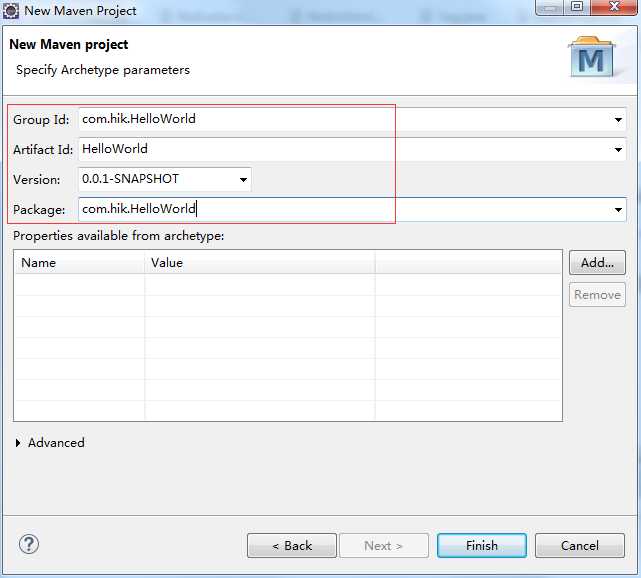Open the Group Id dropdown arrow

coord(618,120)
